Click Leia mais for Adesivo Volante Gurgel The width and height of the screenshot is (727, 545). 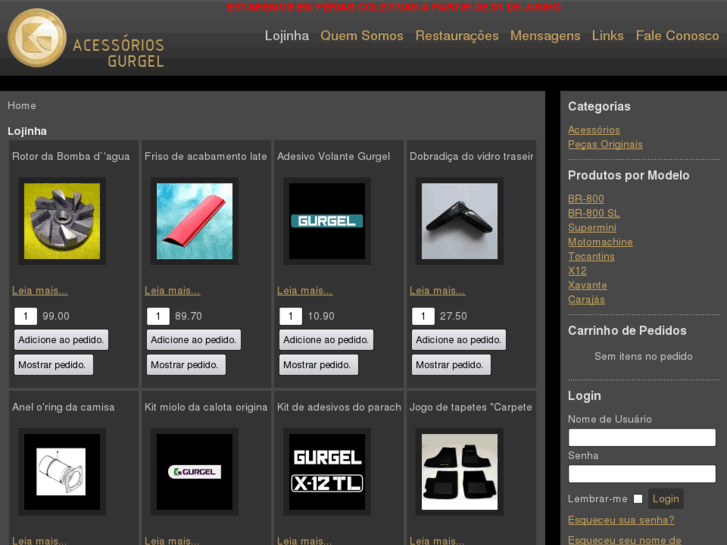[305, 291]
